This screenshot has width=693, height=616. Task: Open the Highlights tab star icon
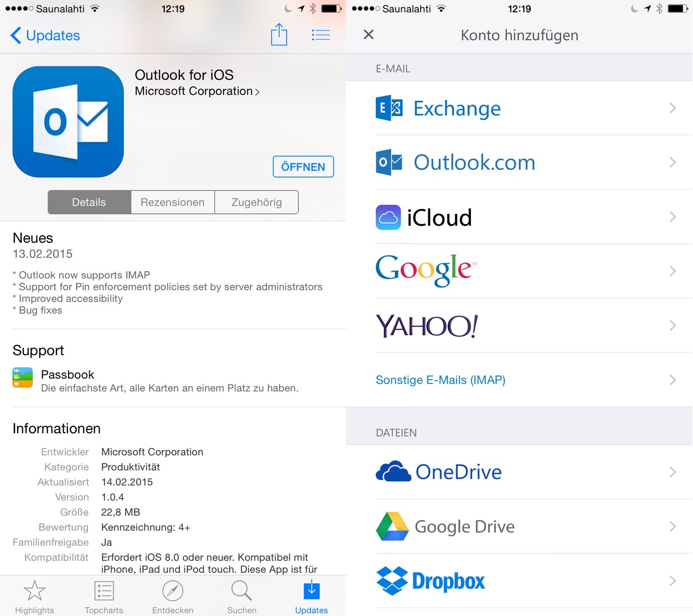[x=34, y=591]
